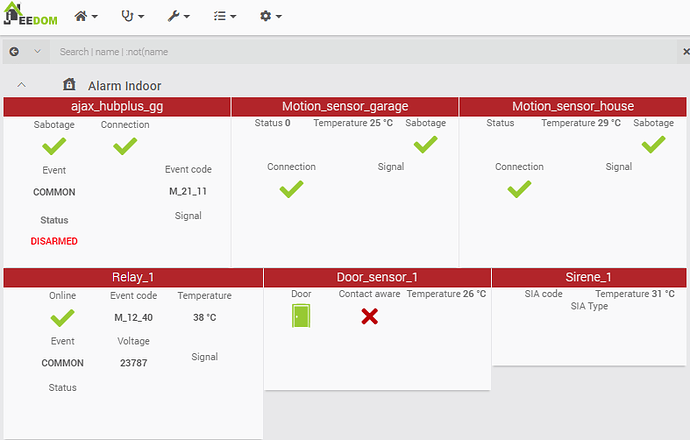Click the Signal label in ajax_hubplus_gg
Viewport: 690px width, 440px height.
click(188, 216)
